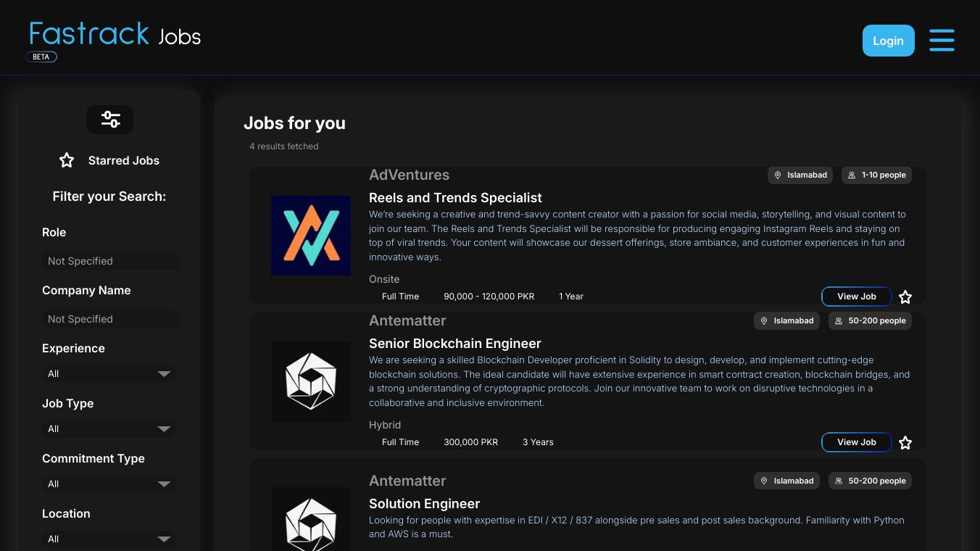Open the Location dropdown
This screenshot has height=551, width=980.
coord(109,539)
